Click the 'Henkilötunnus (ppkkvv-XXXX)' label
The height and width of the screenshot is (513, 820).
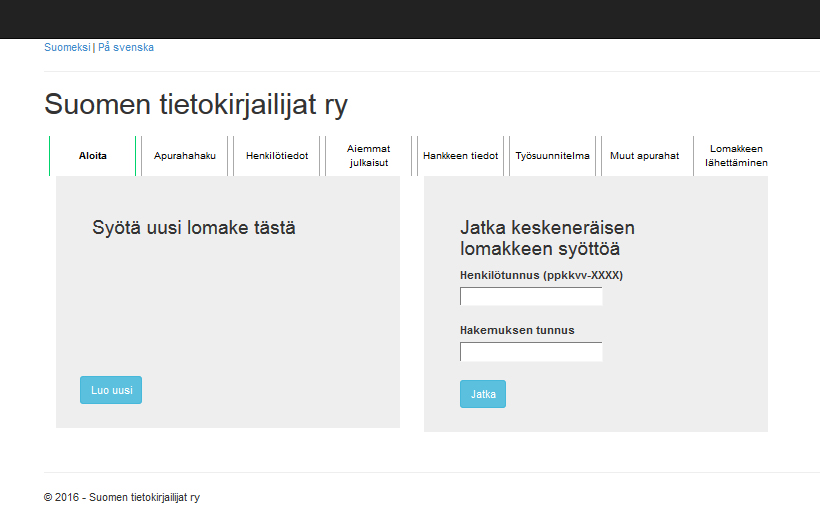point(541,275)
